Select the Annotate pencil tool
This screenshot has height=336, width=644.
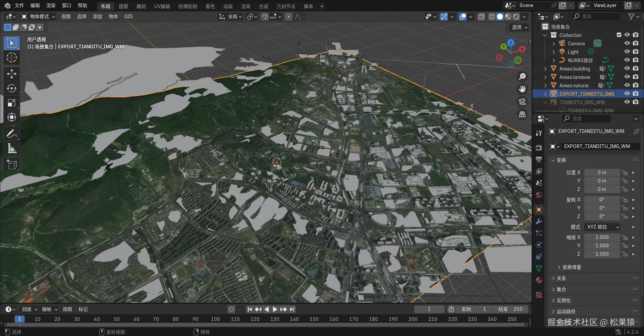(x=12, y=134)
